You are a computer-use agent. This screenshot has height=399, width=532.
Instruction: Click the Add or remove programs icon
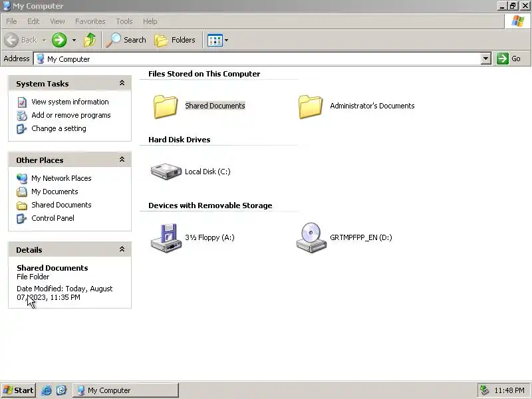click(x=22, y=116)
